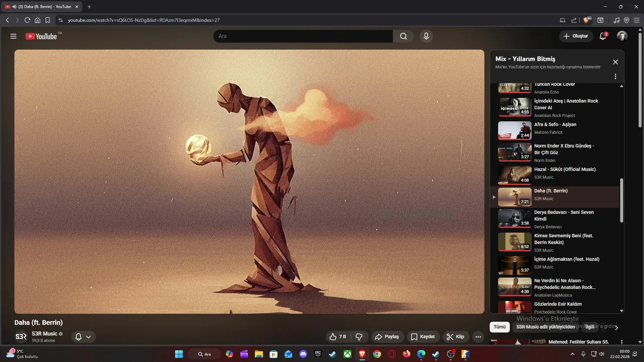Go back with browser back arrow

click(x=7, y=20)
